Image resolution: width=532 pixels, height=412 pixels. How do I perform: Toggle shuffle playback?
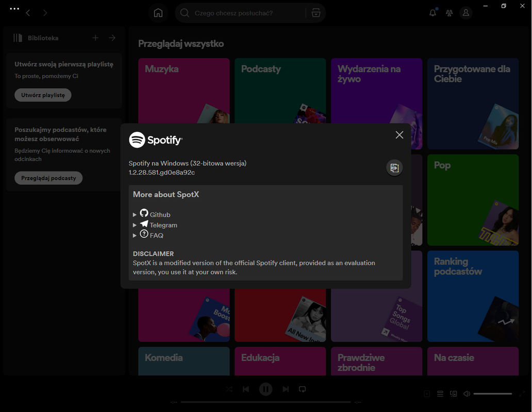click(x=229, y=389)
